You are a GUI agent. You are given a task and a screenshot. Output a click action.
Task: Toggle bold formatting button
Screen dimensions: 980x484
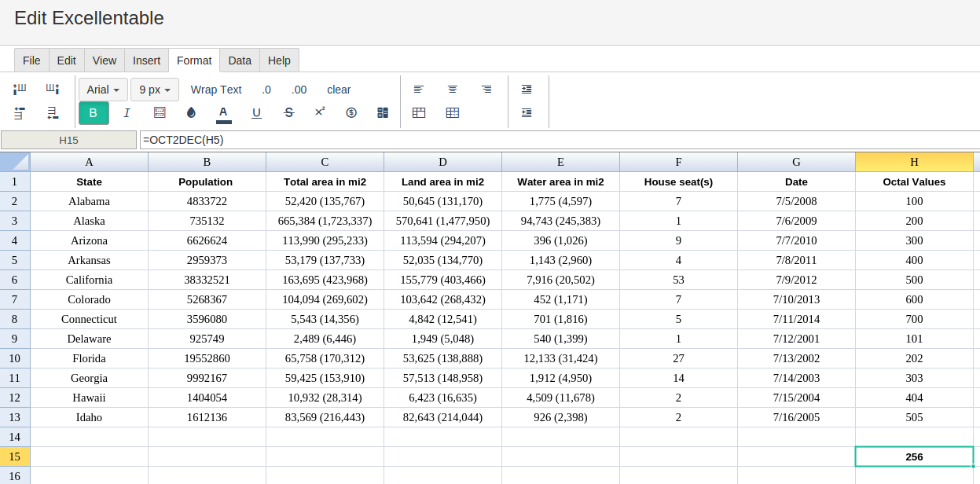coord(94,113)
